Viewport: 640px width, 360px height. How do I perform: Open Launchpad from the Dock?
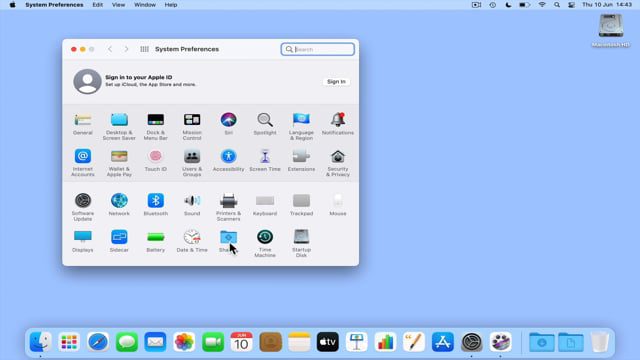[x=69, y=342]
